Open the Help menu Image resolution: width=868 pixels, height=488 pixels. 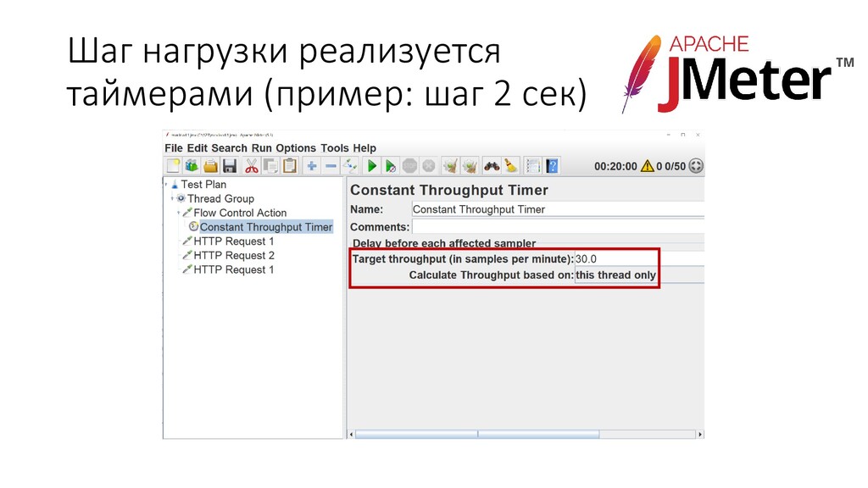pyautogui.click(x=364, y=148)
